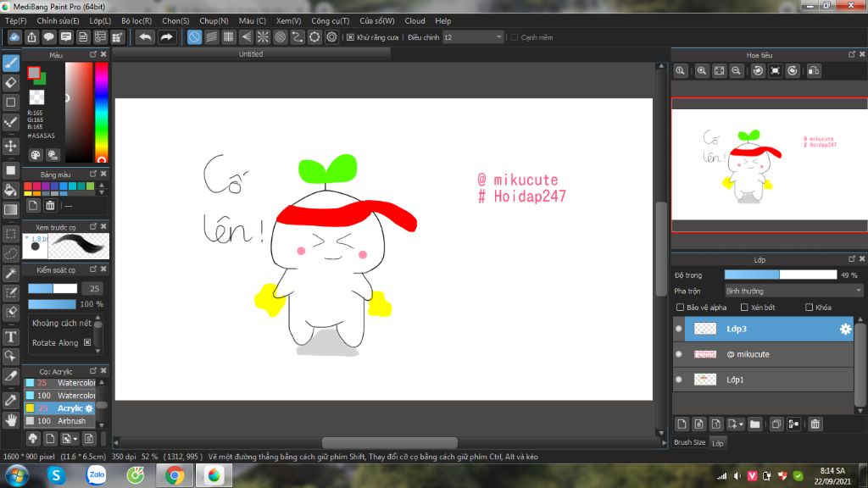The height and width of the screenshot is (488, 868).
Task: Open the Bộ lọc(R) menu
Action: click(x=136, y=20)
